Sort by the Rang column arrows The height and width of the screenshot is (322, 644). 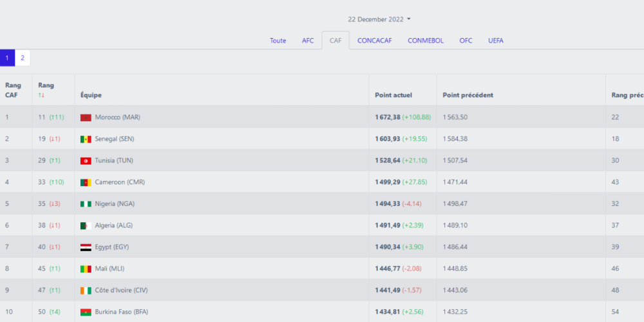pyautogui.click(x=41, y=95)
